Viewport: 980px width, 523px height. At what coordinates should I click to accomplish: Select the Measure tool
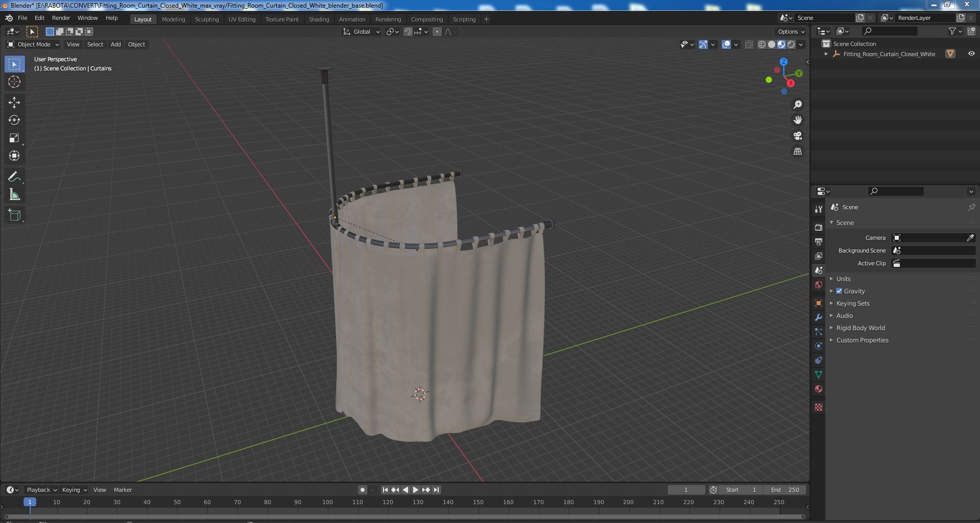[x=14, y=195]
